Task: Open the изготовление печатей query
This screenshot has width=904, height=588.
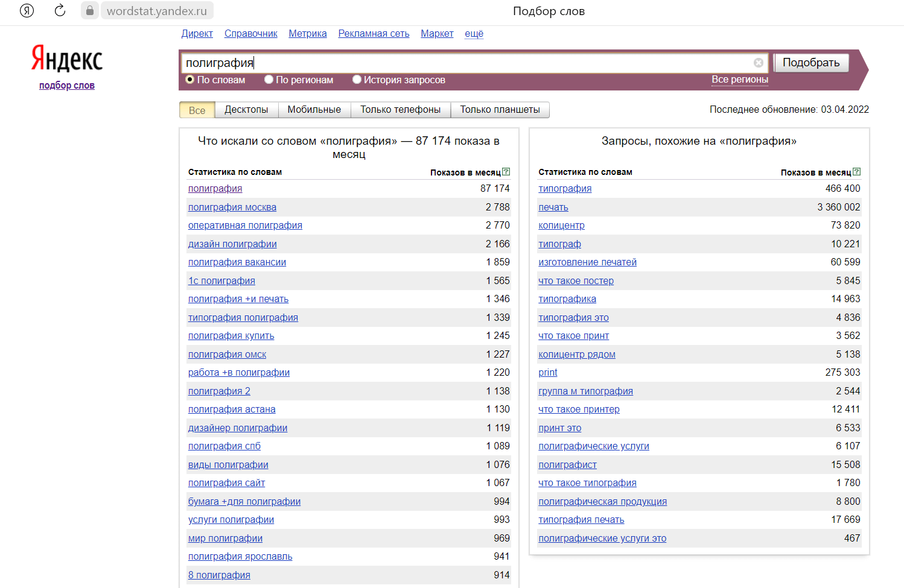Action: [x=587, y=262]
